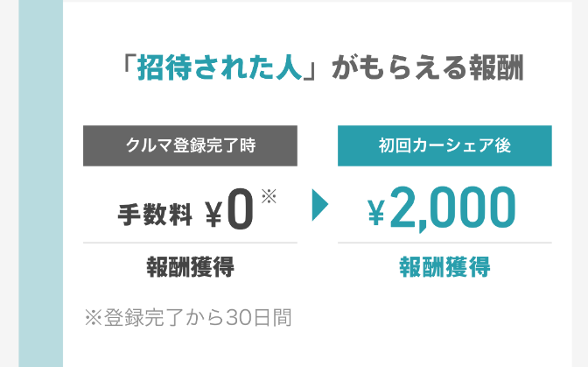The image size is (588, 367).
Task: Click the opening bracket 「 of the heading
Action: (130, 66)
